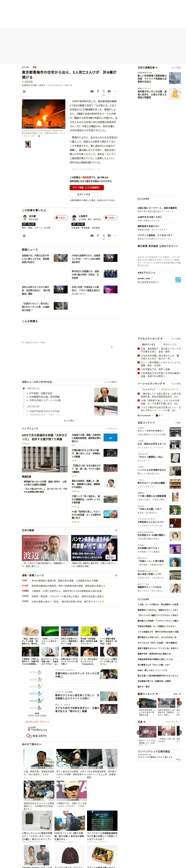This screenshot has height=868, width=186.
Task: Go to previous slide in the 写真 carousel
Action: click(139, 733)
